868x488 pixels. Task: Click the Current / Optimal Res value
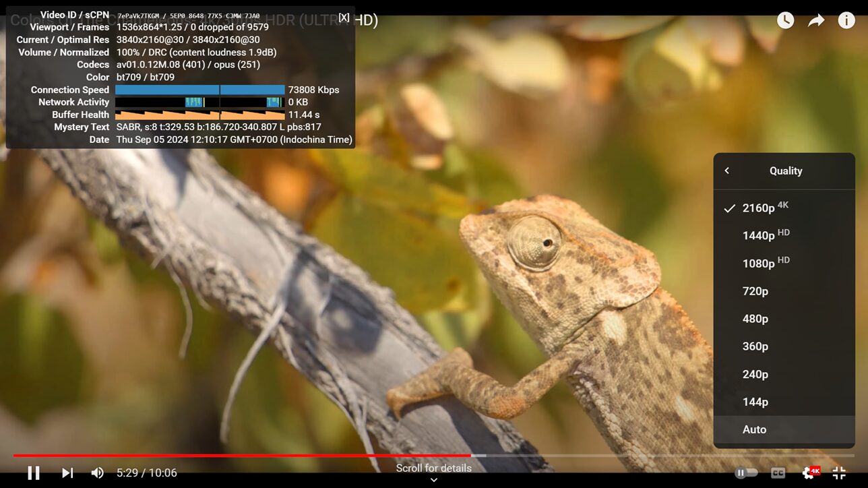tap(188, 40)
